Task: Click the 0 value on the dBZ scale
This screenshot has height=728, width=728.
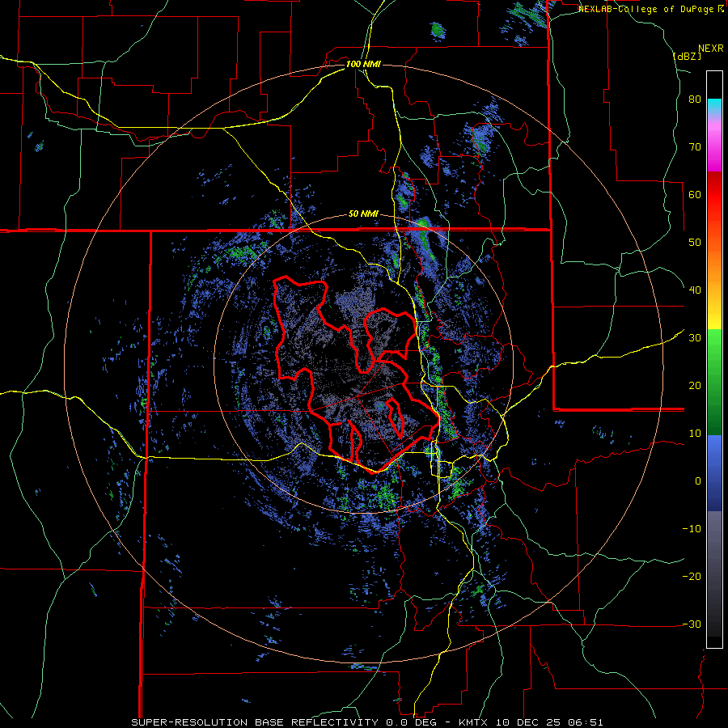Action: click(698, 481)
